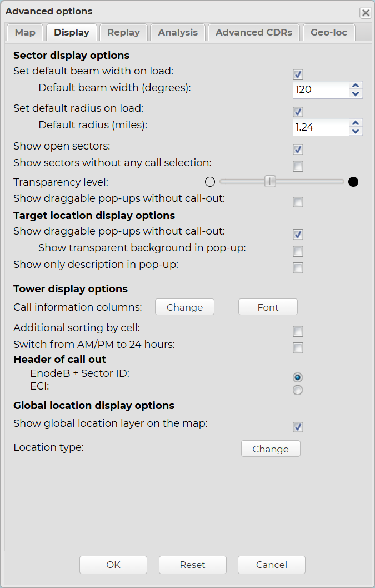
Task: Change the call information columns
Action: click(184, 307)
